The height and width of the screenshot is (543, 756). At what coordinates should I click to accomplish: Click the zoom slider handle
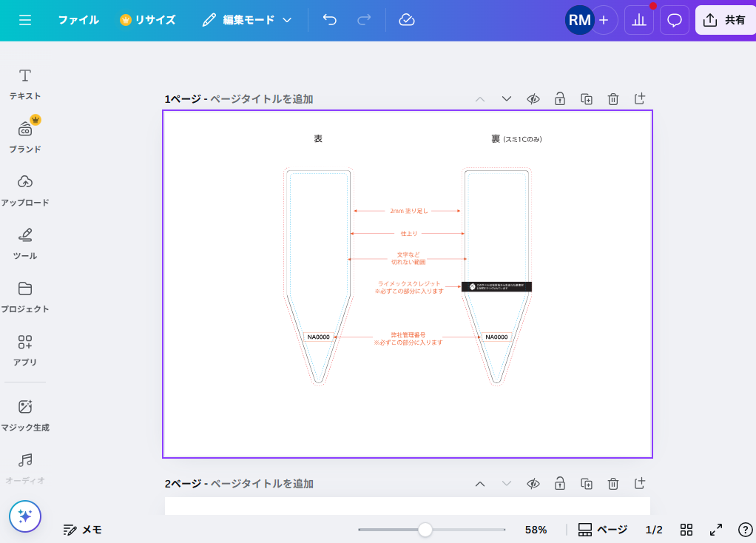tap(425, 530)
